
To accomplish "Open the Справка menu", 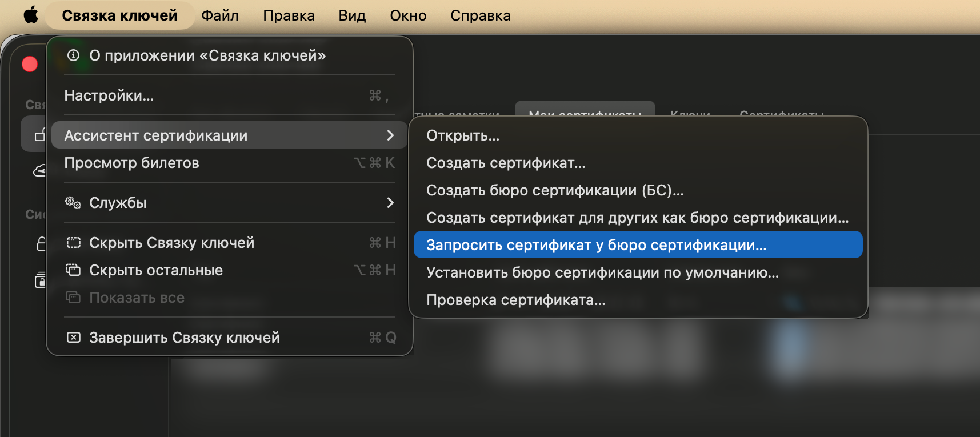I will pyautogui.click(x=480, y=15).
